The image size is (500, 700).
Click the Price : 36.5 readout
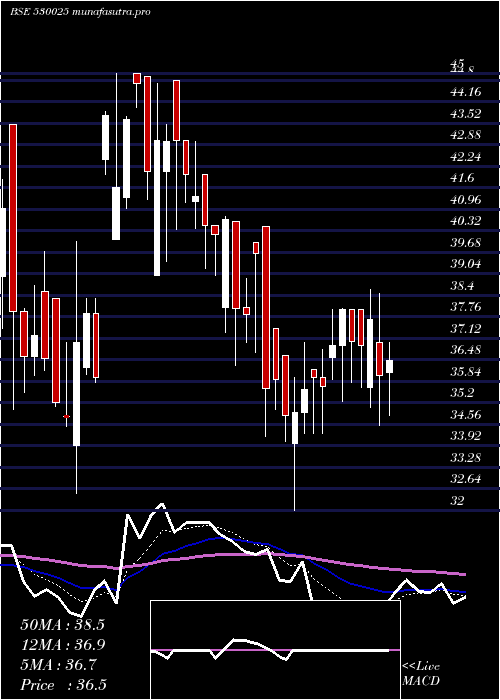pos(62,685)
